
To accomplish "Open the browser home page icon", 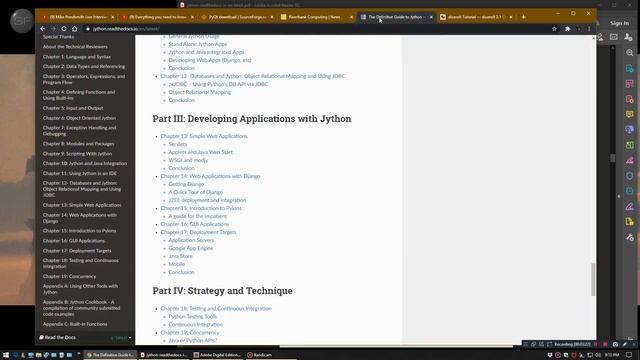I will 74,29.
